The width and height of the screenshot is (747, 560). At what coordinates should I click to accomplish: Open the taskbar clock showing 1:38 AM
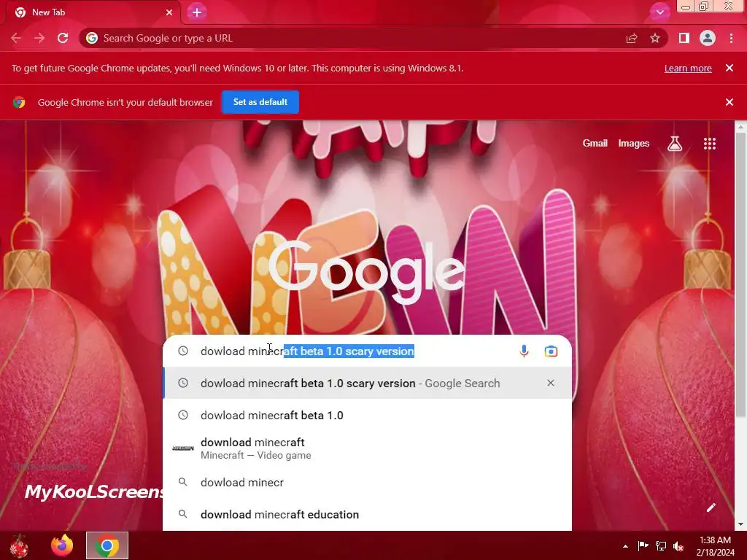715,546
